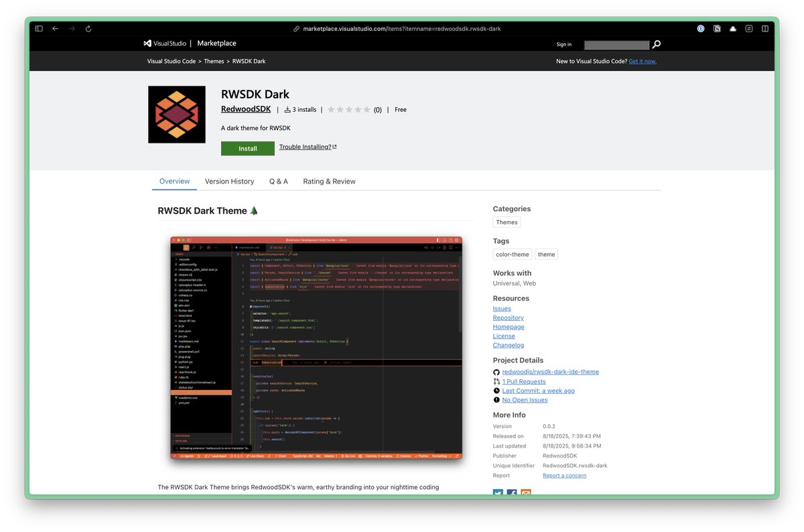
Task: Click the cloud extension icon in the toolbar
Action: pyautogui.click(x=733, y=29)
